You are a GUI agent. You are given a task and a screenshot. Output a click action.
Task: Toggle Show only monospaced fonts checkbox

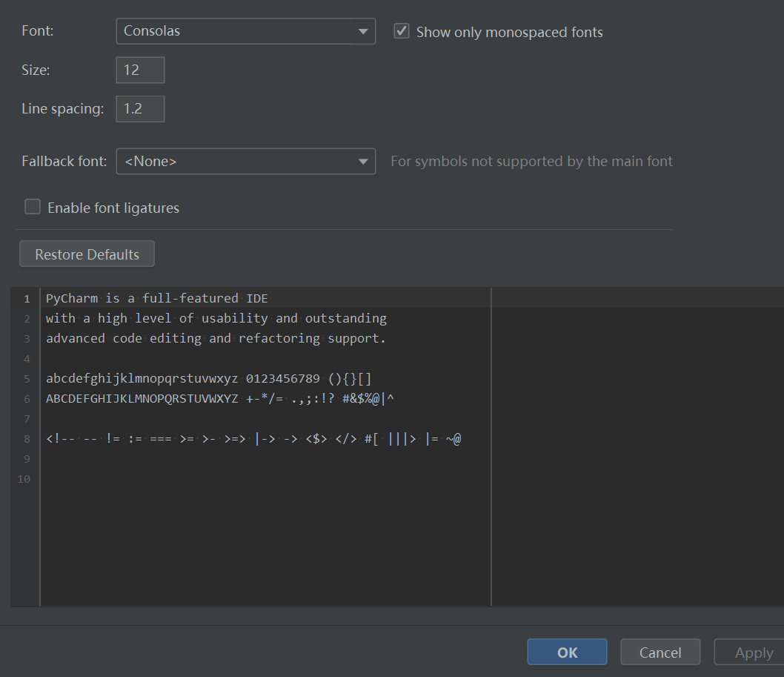tap(402, 31)
